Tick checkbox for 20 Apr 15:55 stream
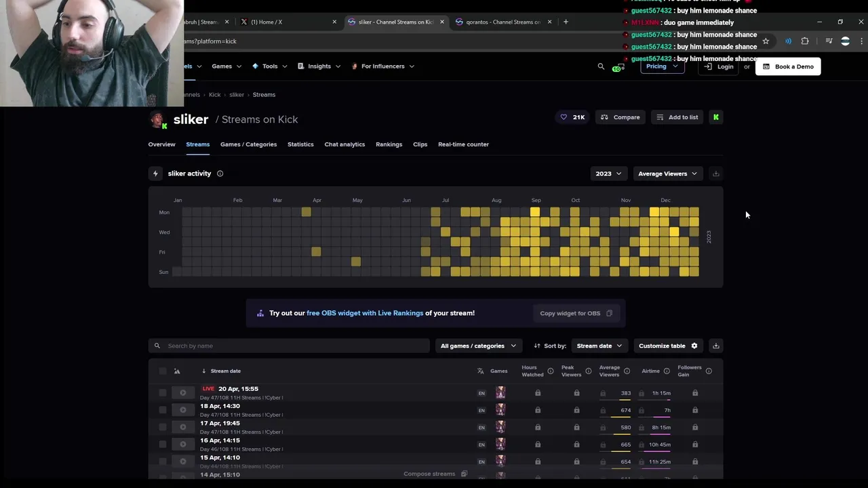Image resolution: width=868 pixels, height=488 pixels. [162, 392]
